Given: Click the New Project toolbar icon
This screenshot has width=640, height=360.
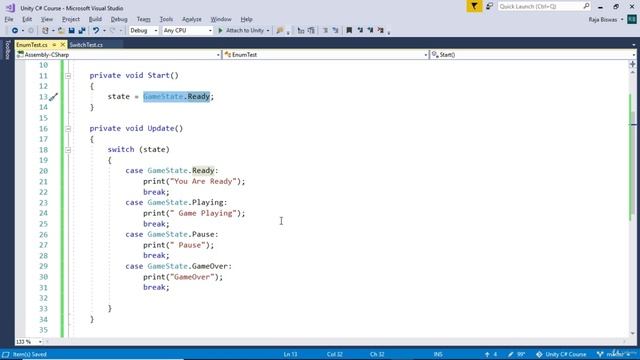Looking at the screenshot, I should pyautogui.click(x=45, y=31).
